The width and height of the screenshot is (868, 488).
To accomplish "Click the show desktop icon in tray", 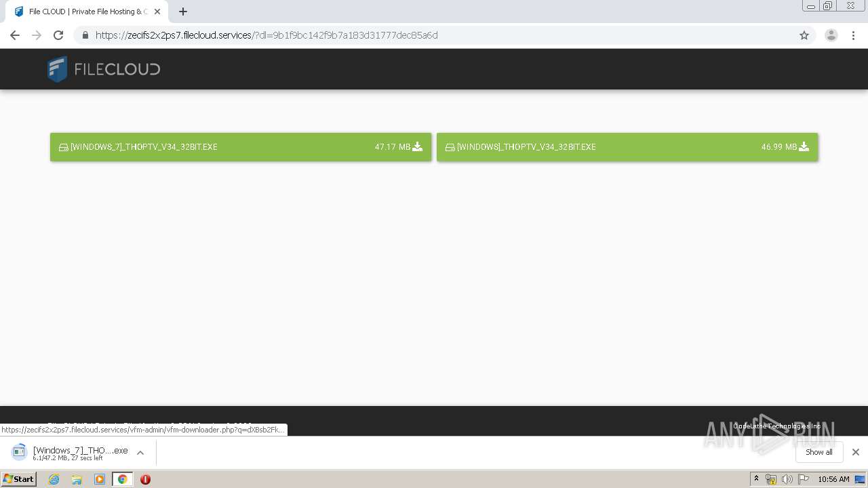I will coord(860,479).
